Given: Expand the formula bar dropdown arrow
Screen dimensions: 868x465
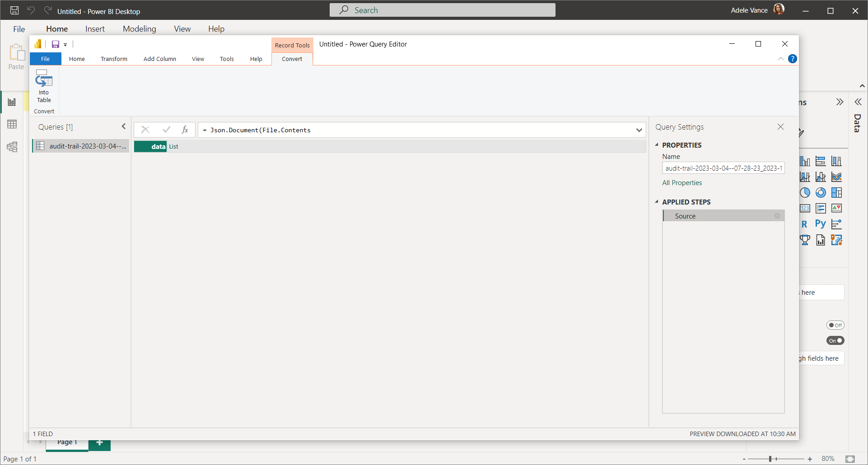Looking at the screenshot, I should tap(639, 130).
